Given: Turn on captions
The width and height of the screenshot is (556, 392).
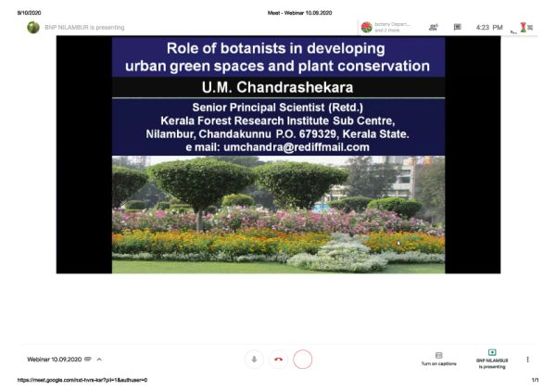Looking at the screenshot, I should click(438, 359).
